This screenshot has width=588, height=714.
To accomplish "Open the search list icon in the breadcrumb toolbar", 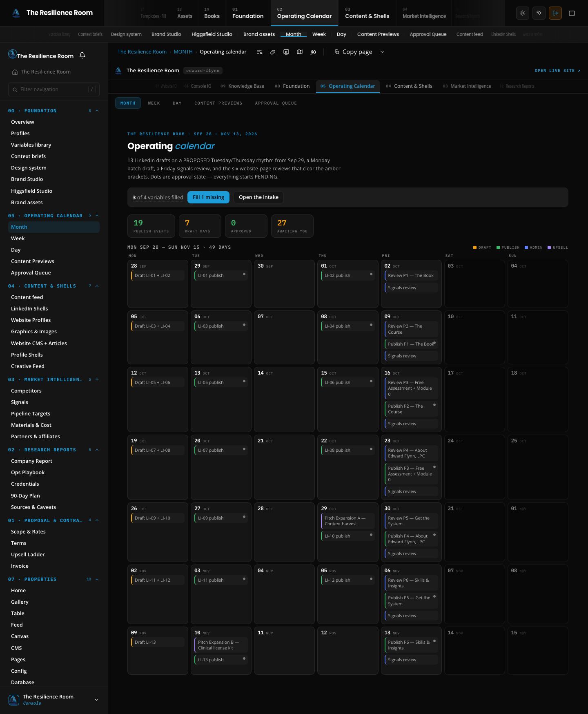I will pos(259,52).
